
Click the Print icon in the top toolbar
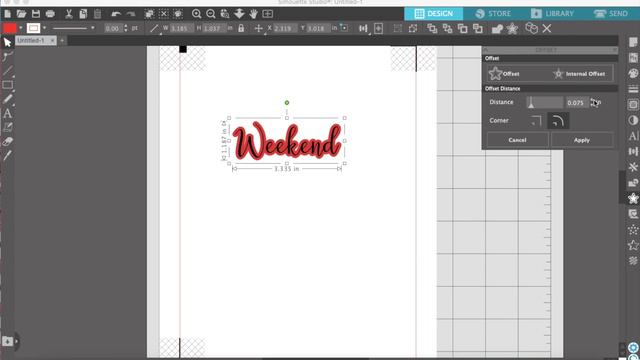50,14
